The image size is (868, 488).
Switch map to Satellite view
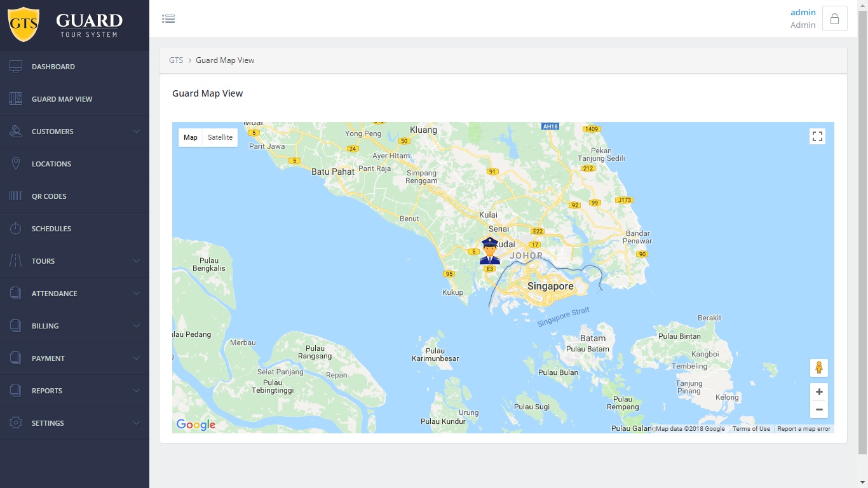(220, 137)
